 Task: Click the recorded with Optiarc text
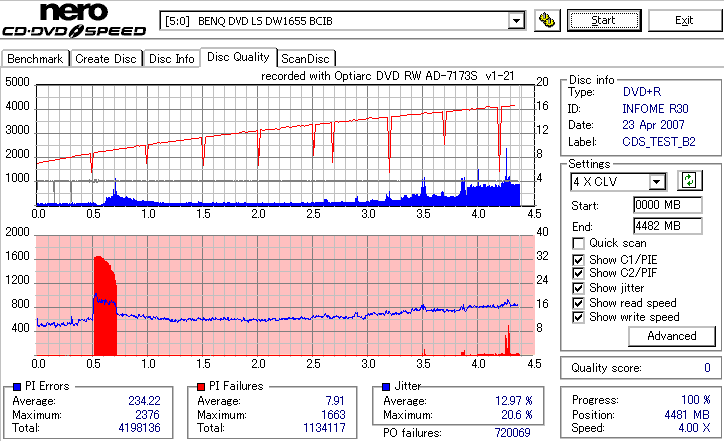pos(388,76)
